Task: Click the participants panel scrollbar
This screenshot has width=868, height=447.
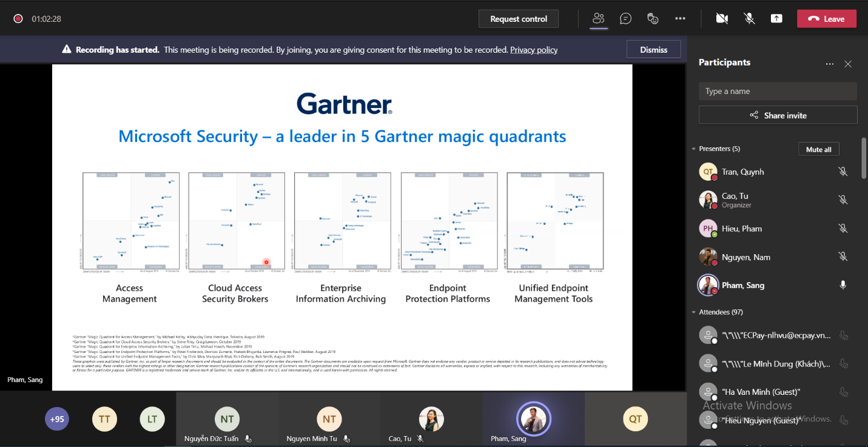Action: coord(864,158)
